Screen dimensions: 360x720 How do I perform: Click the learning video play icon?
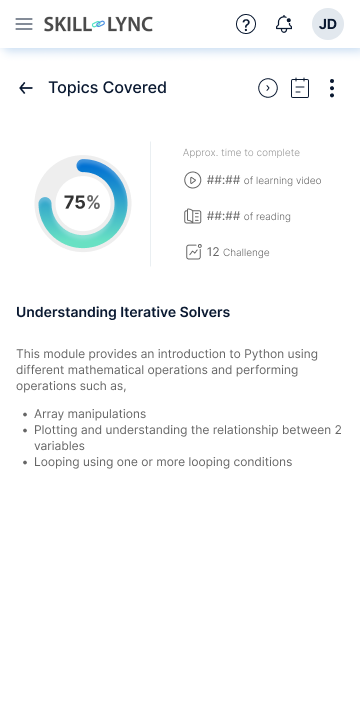click(x=192, y=180)
